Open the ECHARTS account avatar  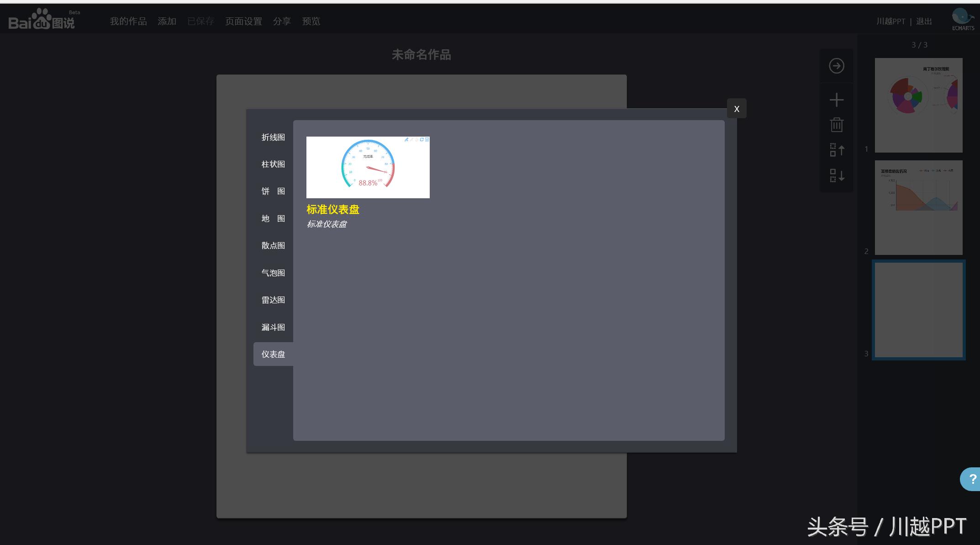(x=962, y=17)
